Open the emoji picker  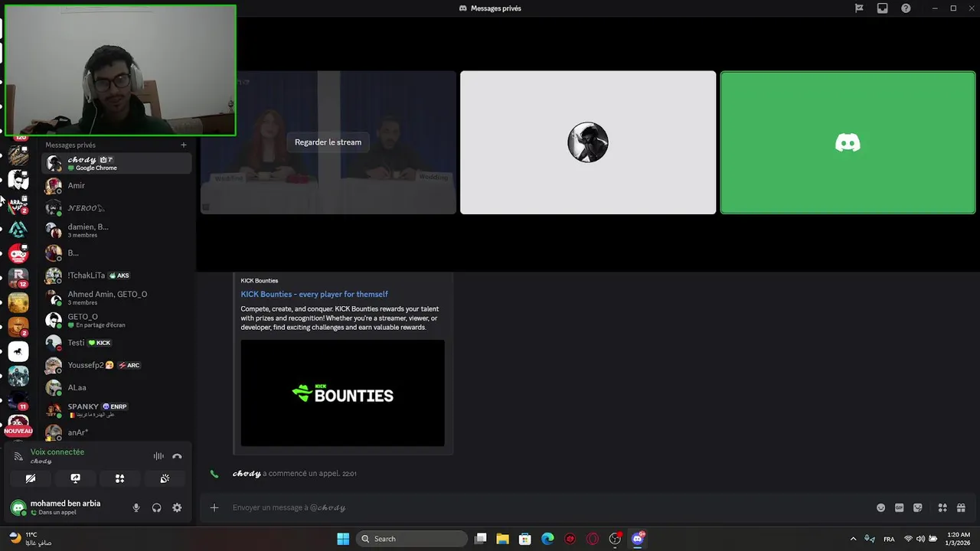tap(880, 507)
